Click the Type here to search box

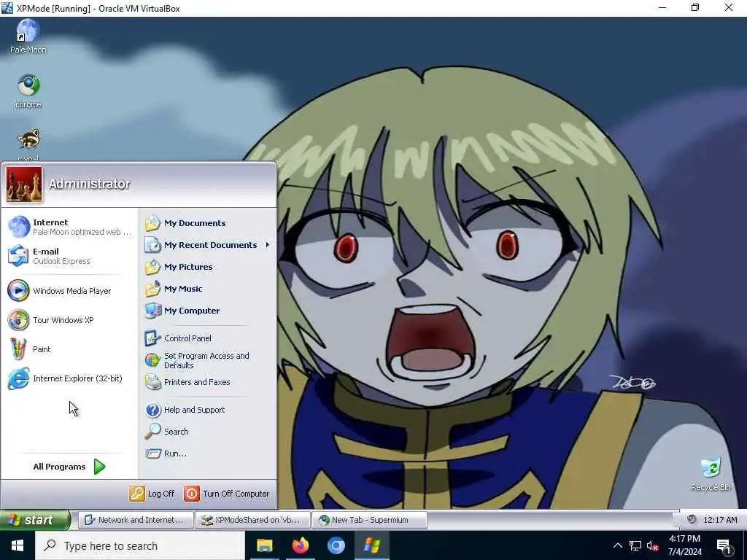140,545
